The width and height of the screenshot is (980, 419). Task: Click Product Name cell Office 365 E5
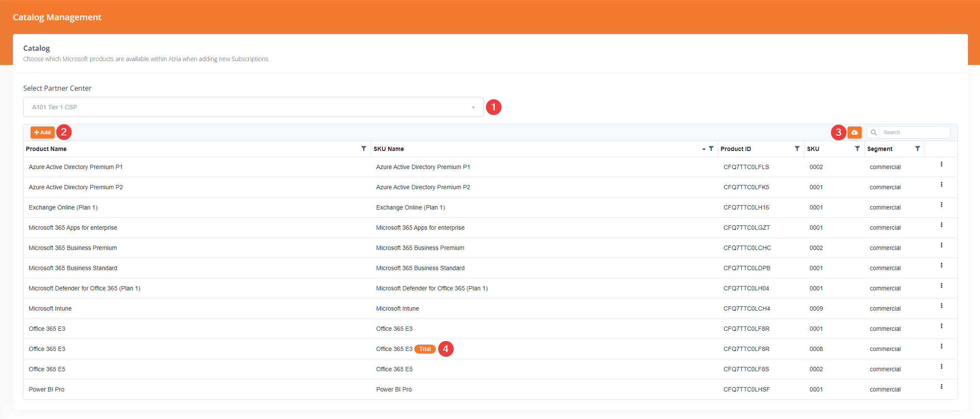47,369
